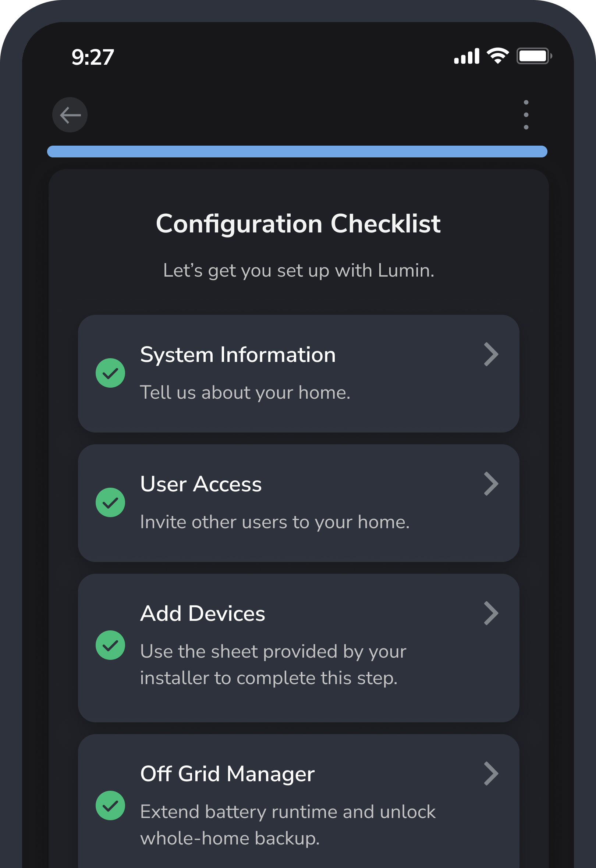Tap the green checkmark beside System Information
596x868 pixels.
click(x=110, y=373)
